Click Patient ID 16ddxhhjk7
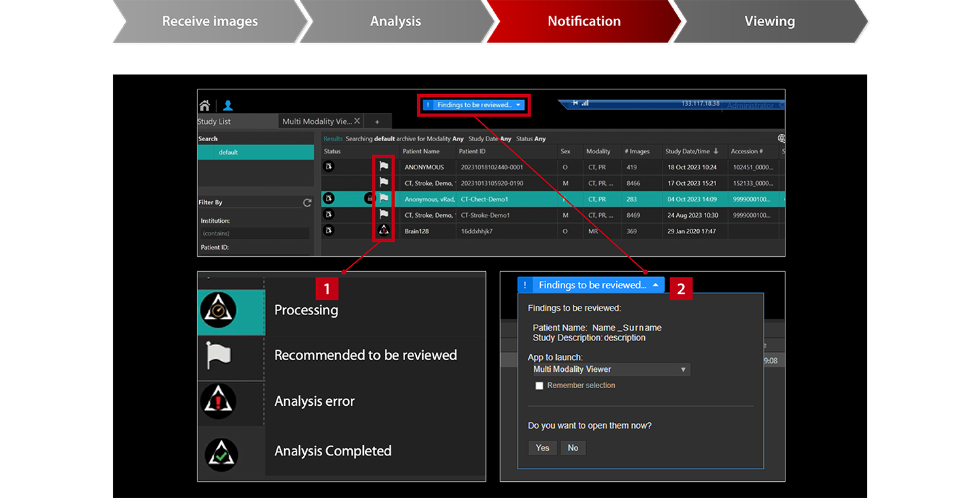 476,231
